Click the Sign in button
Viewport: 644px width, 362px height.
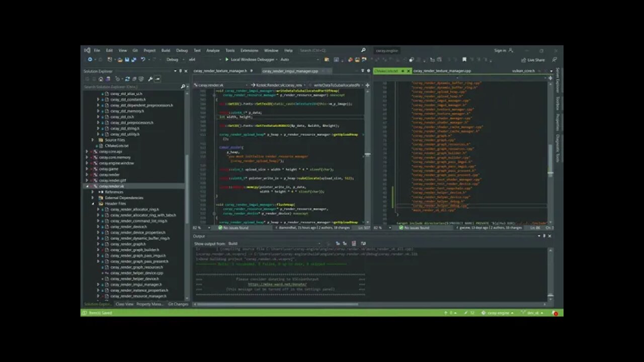503,50
